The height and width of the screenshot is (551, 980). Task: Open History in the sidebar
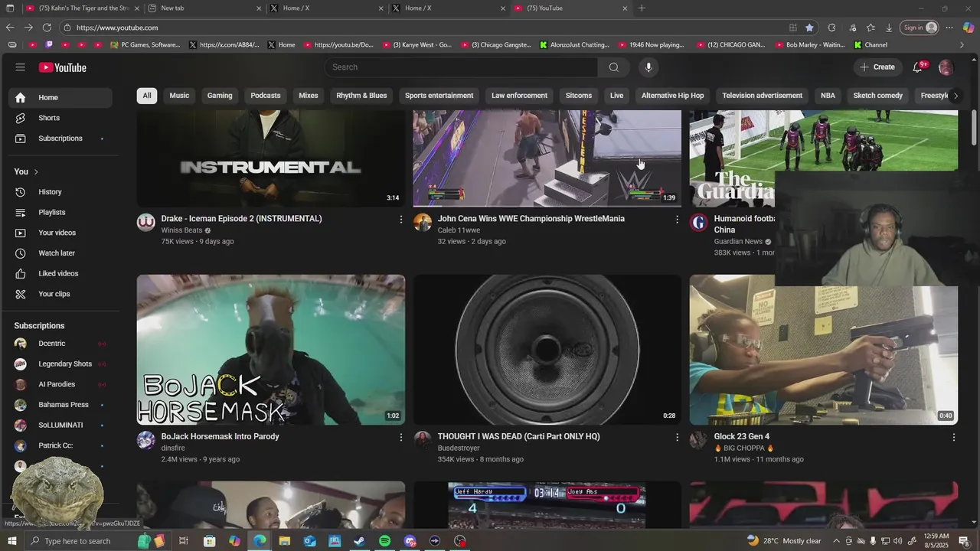[60, 192]
